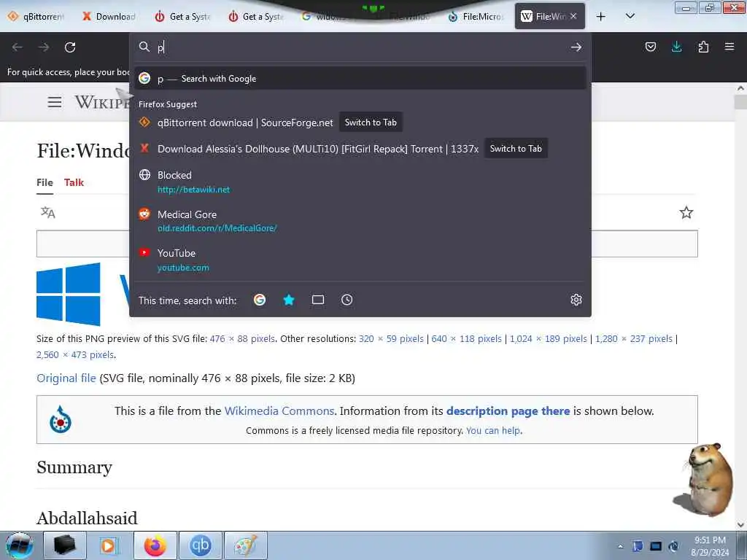747x560 pixels.
Task: Click the page scrollbar down arrow
Action: tap(740, 525)
